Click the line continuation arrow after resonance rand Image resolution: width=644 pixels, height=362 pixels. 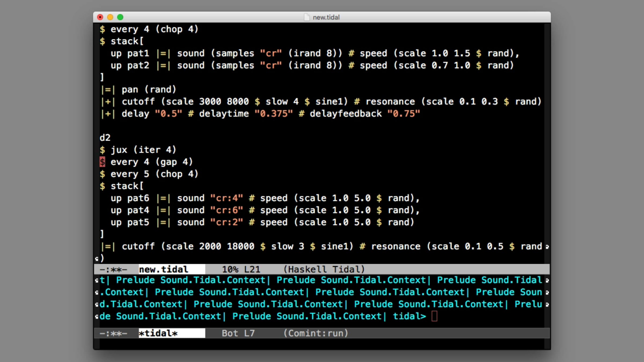click(547, 247)
